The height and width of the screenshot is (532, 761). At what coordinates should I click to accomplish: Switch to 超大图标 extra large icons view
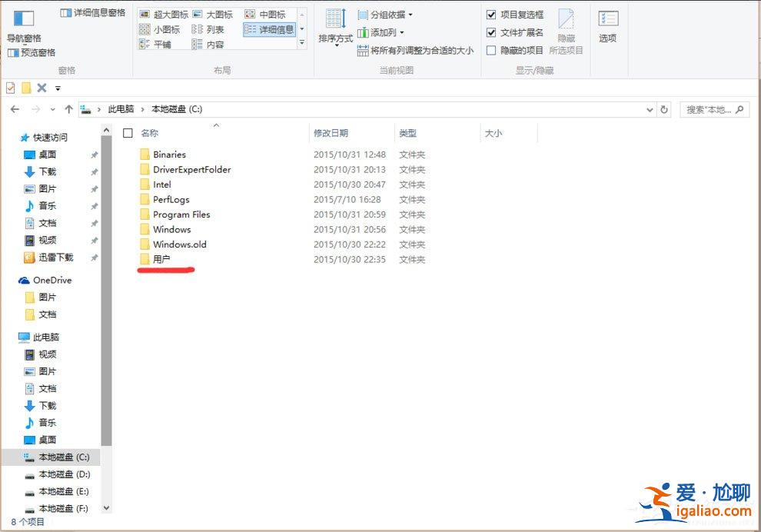click(161, 12)
